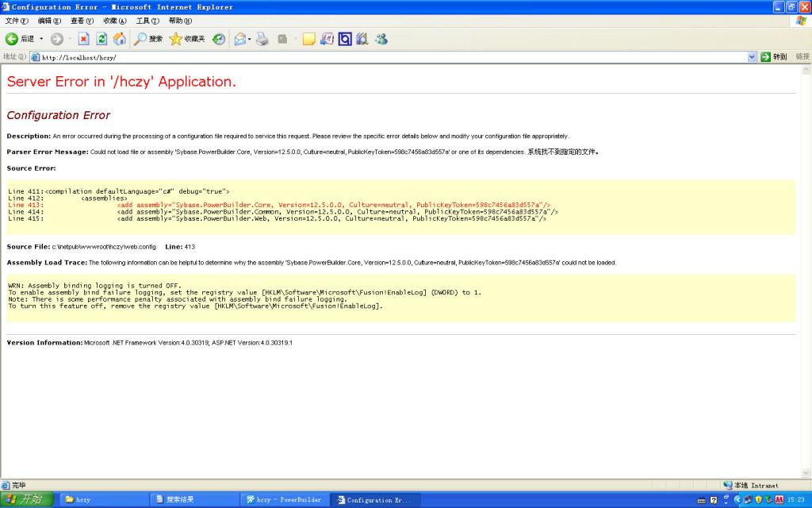Viewport: 812px width, 508px height.
Task: Go to the Home page icon
Action: [x=120, y=39]
